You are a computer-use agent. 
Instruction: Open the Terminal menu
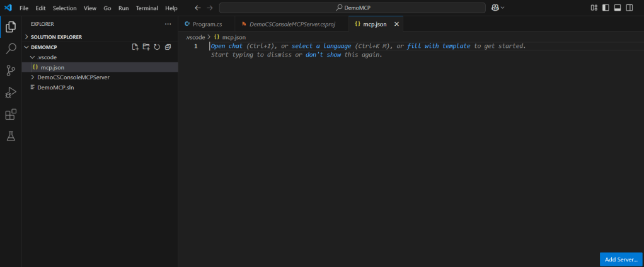147,8
